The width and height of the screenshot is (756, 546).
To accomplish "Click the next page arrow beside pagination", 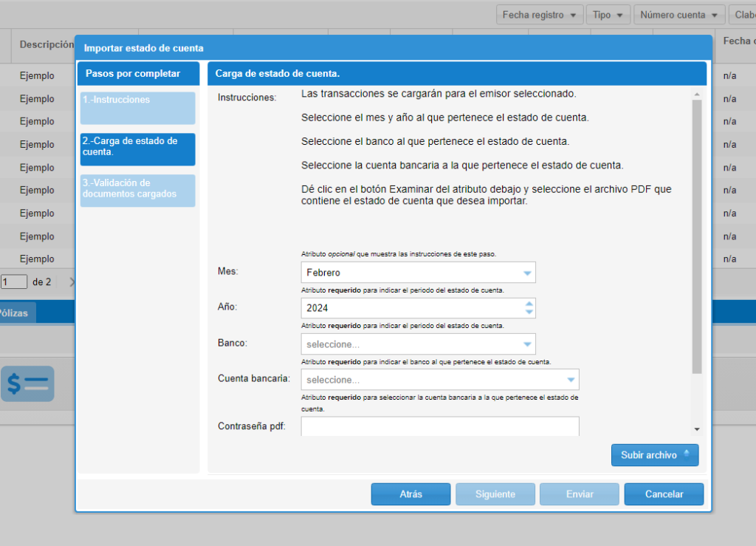I will 72,281.
